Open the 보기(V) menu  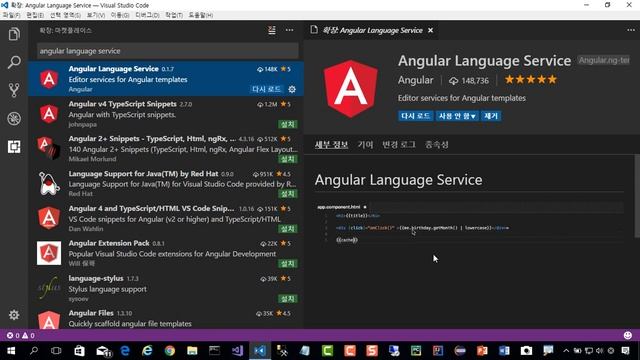pos(96,15)
